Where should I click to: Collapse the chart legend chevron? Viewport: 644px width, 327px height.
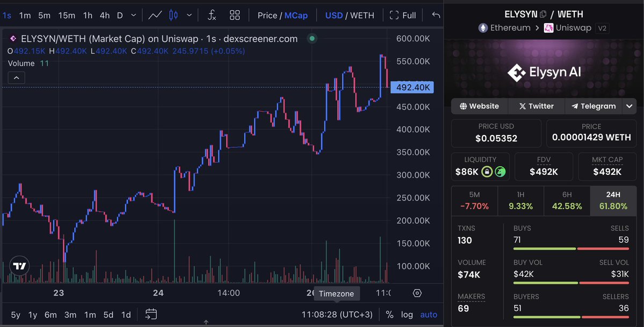17,78
